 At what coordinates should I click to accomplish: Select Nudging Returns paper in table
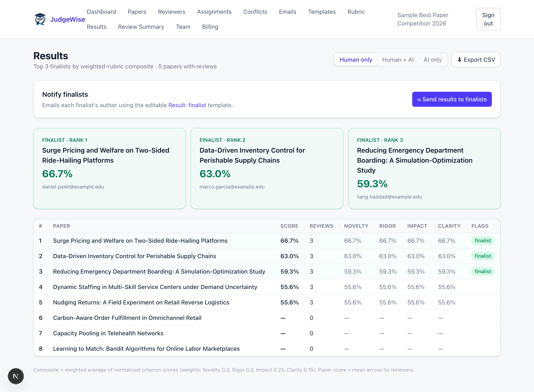pos(141,302)
